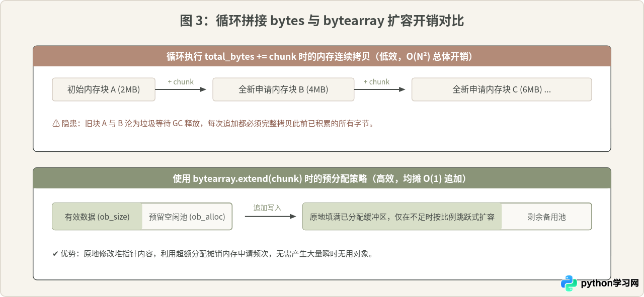Viewport: 644px width, 297px height.
Task: Click the '预留空闲池 (ob_alloc)' segment
Action: tap(187, 217)
